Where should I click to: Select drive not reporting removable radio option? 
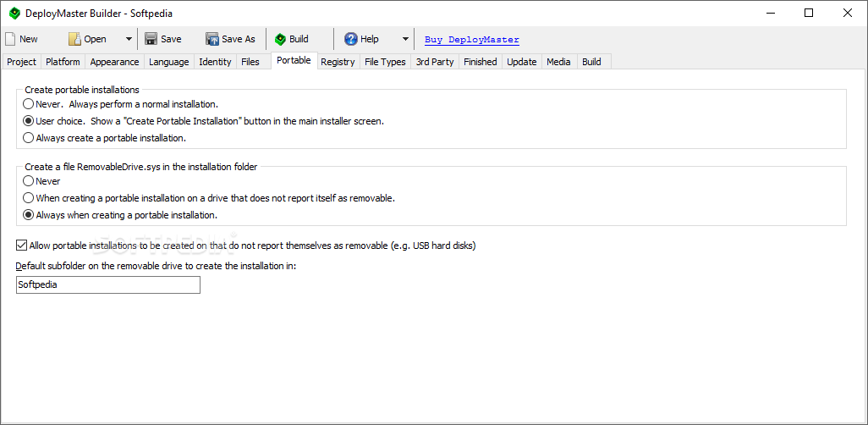click(x=28, y=198)
